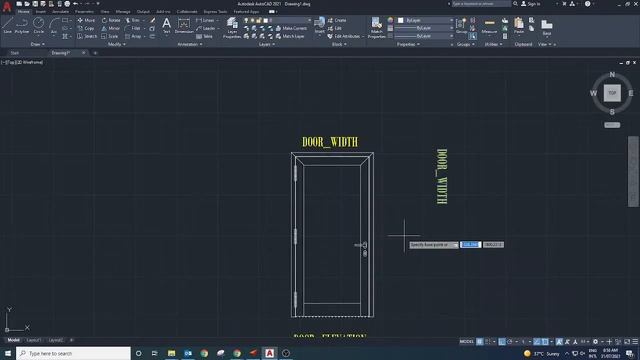Click the Create block button
Viewport: 640px width, 360px height.
[337, 20]
